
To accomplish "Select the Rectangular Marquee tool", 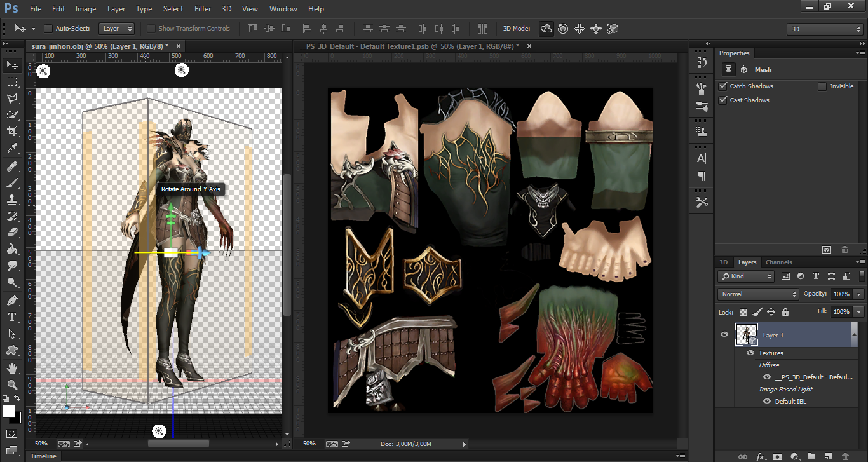I will coord(11,82).
